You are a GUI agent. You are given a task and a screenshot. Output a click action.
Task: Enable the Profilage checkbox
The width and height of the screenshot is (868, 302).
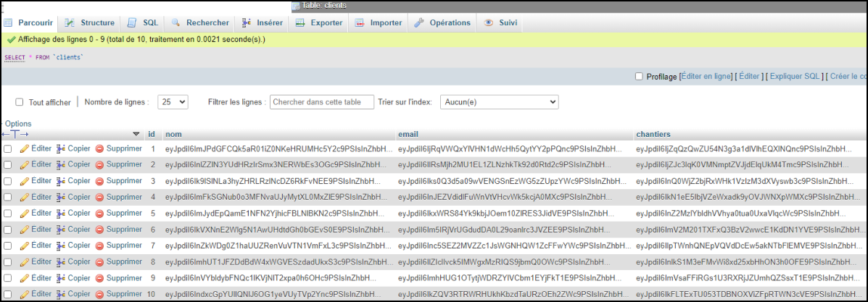(x=639, y=76)
